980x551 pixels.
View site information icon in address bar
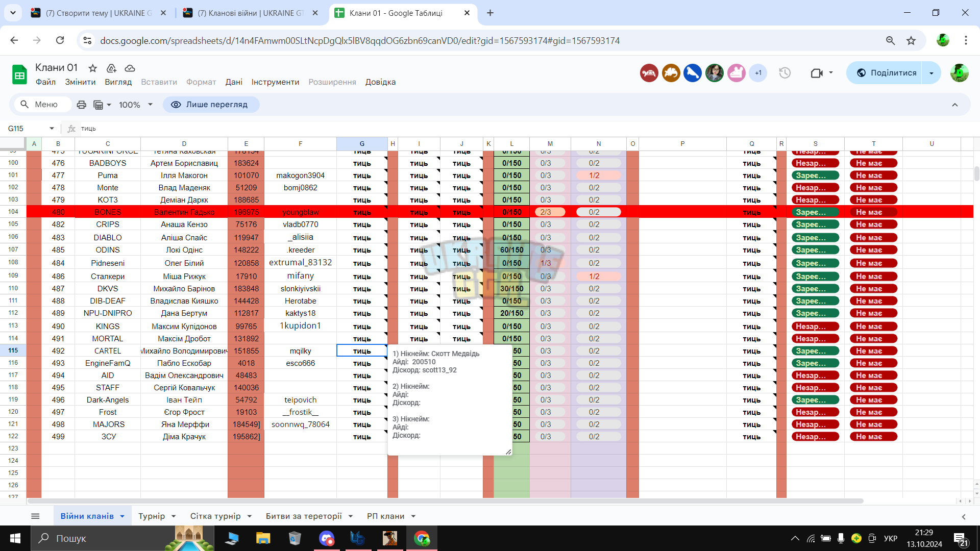click(87, 40)
